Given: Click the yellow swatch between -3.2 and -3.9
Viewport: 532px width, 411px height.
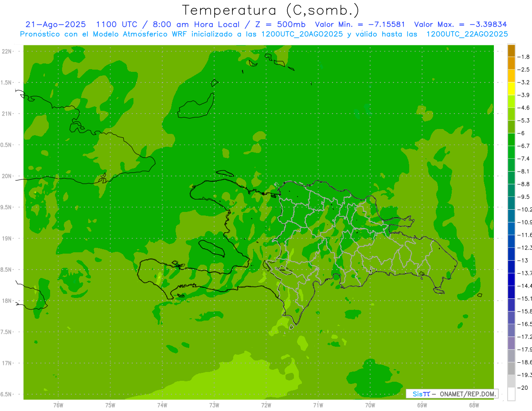Looking at the screenshot, I should (x=511, y=89).
